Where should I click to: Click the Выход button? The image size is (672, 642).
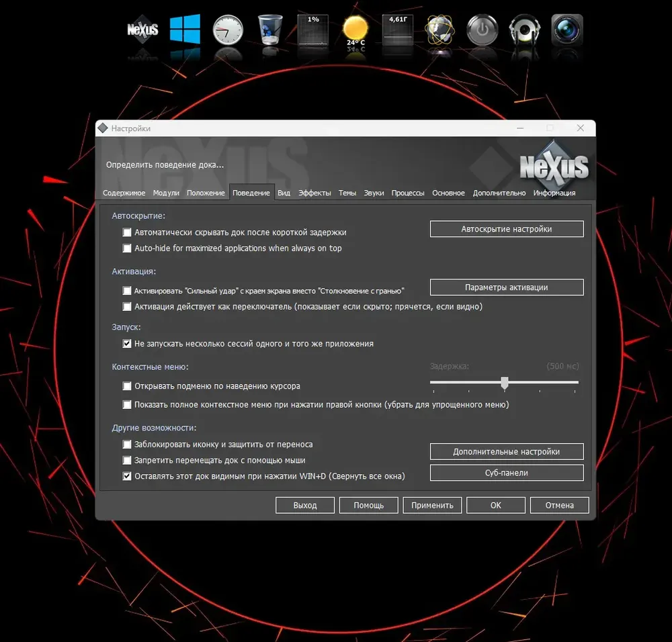[x=304, y=505]
